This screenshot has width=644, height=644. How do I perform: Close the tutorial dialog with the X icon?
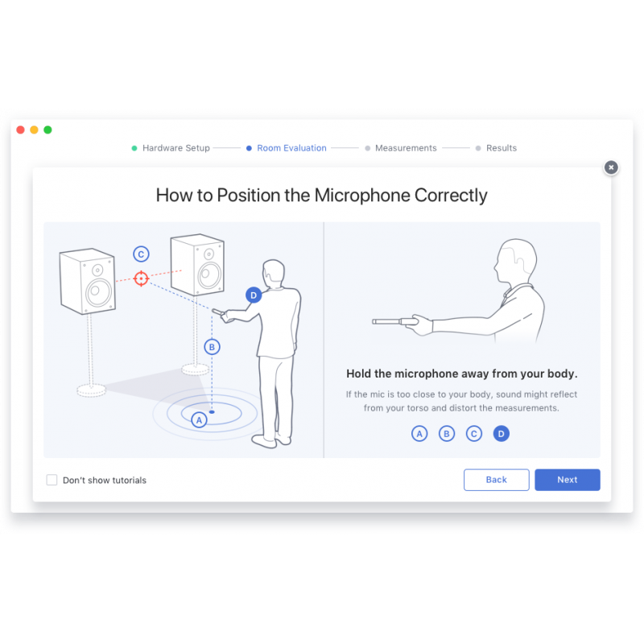(611, 167)
